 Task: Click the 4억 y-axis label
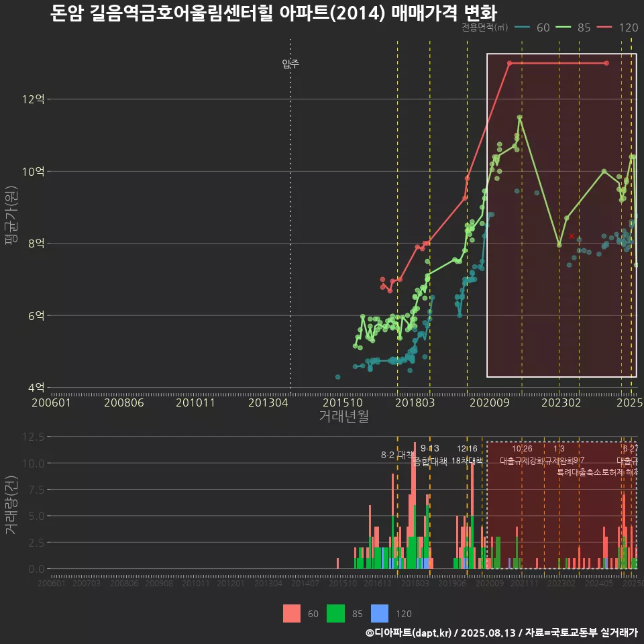tap(36, 387)
